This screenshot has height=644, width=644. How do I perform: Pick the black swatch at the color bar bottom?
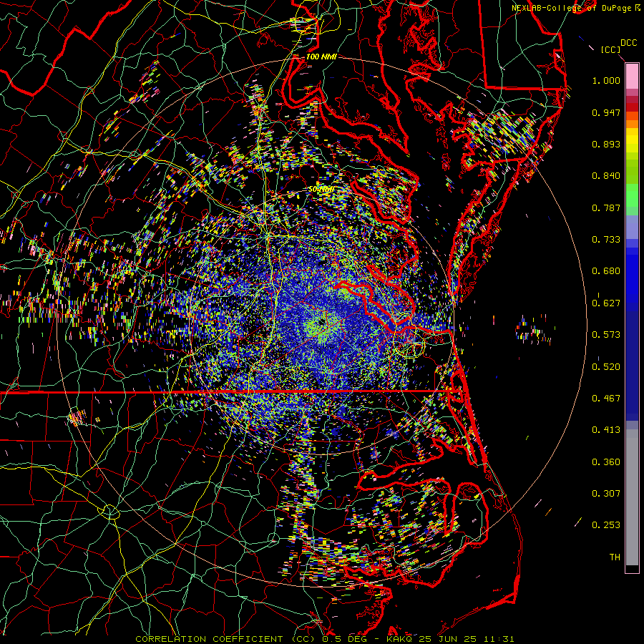coord(632,569)
